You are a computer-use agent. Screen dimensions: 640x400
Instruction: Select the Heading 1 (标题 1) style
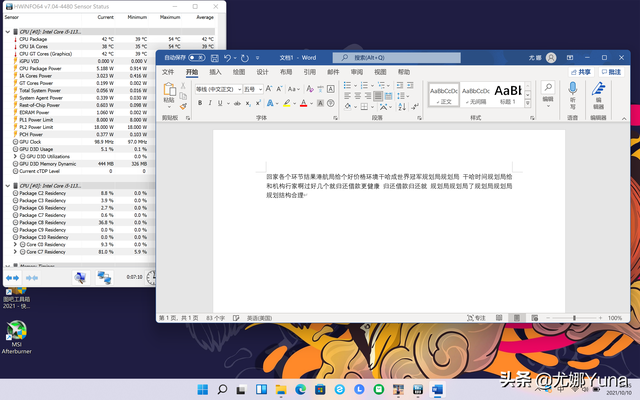tap(509, 93)
